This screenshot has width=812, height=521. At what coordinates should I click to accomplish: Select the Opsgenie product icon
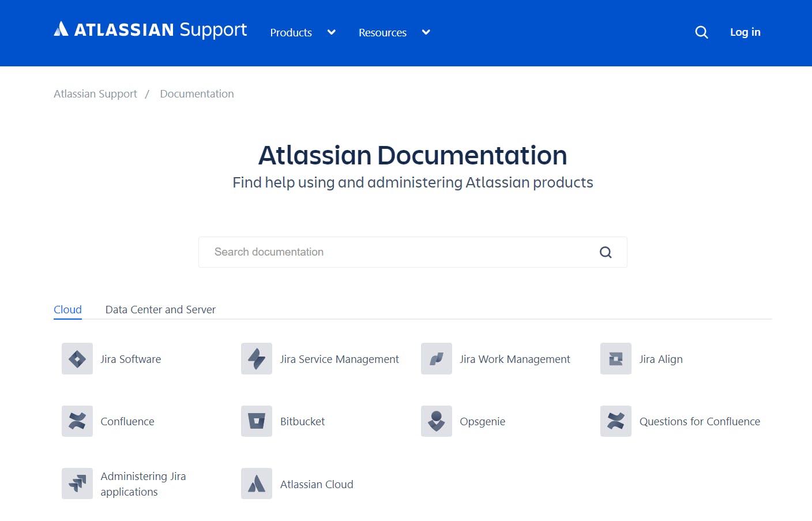click(437, 421)
